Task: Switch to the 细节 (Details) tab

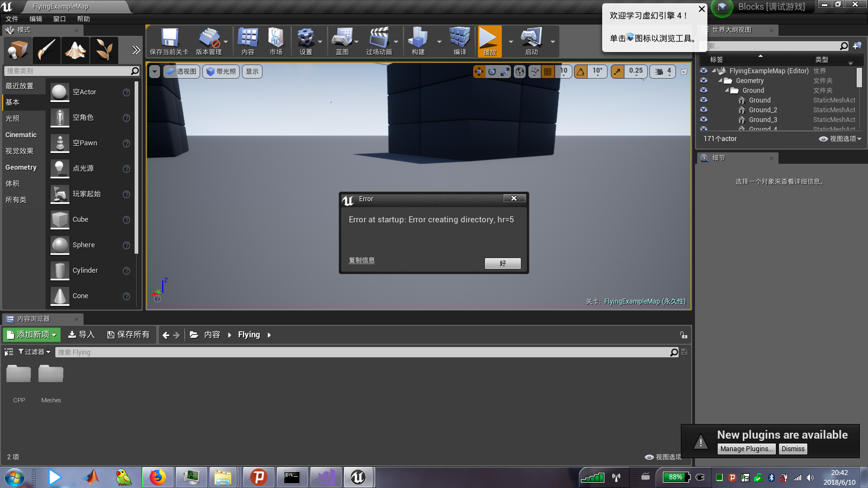Action: [x=720, y=158]
